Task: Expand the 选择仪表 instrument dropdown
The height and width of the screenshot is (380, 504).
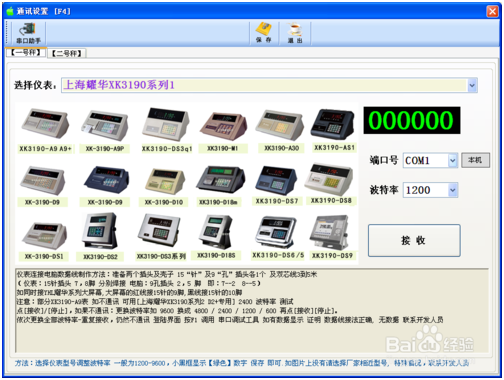Action: pos(472,85)
